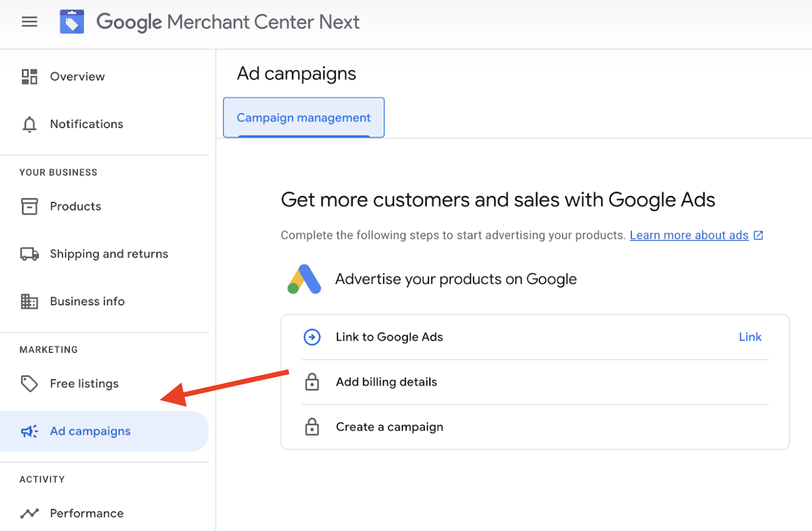
Task: Click the shipping truck icon
Action: [29, 254]
